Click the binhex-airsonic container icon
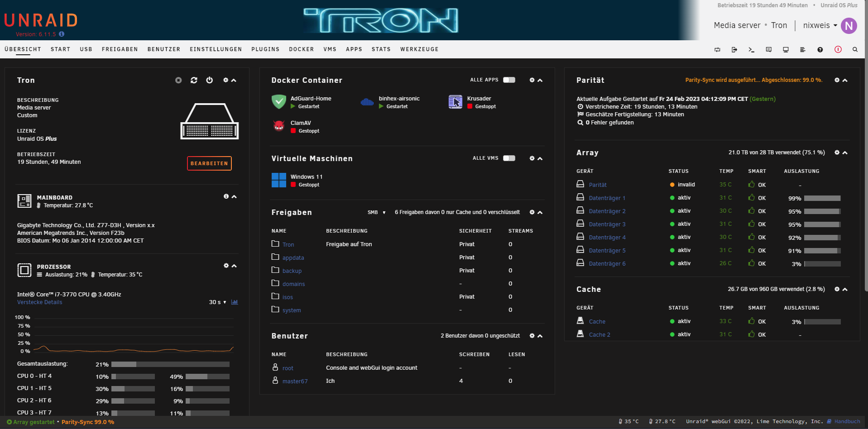This screenshot has height=429, width=868. point(367,102)
